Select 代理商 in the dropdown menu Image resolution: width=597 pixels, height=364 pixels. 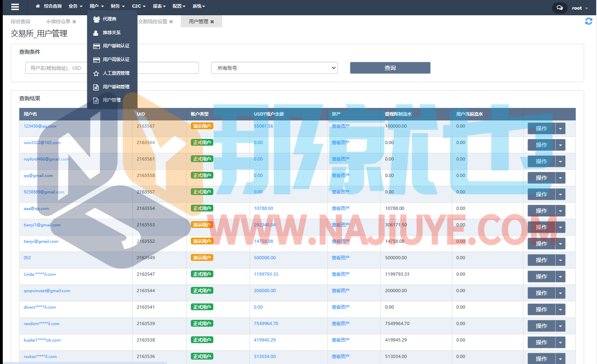click(109, 19)
